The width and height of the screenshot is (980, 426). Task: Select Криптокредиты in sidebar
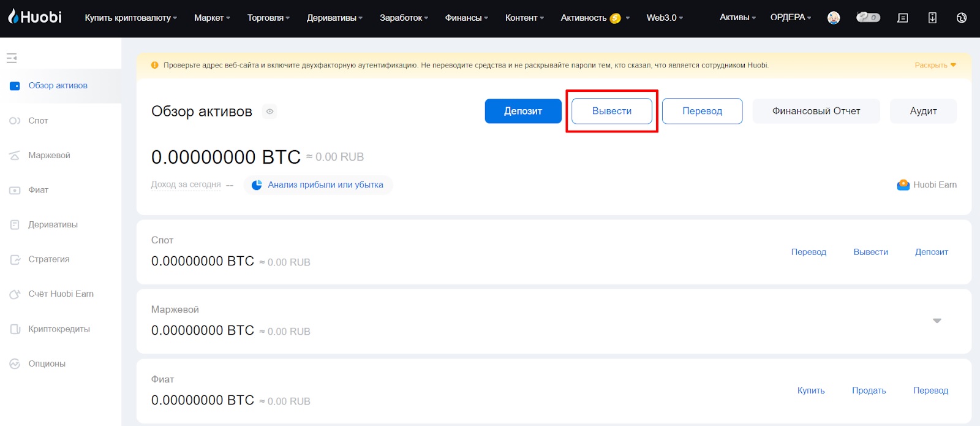click(59, 329)
